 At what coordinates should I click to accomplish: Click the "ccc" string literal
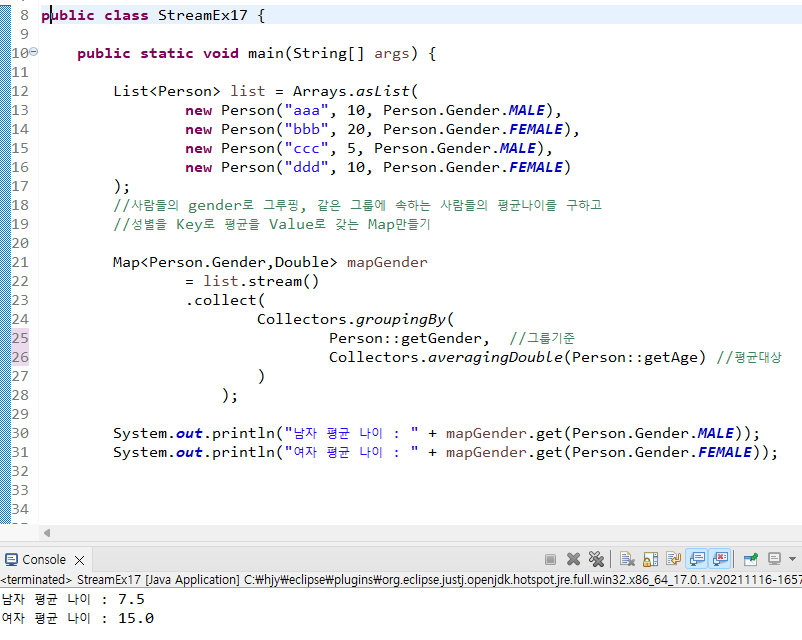[x=306, y=148]
